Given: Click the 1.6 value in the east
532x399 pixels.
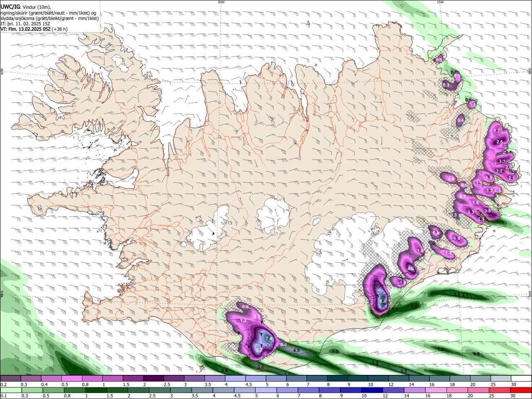Looking at the screenshot, I should pos(476,203).
